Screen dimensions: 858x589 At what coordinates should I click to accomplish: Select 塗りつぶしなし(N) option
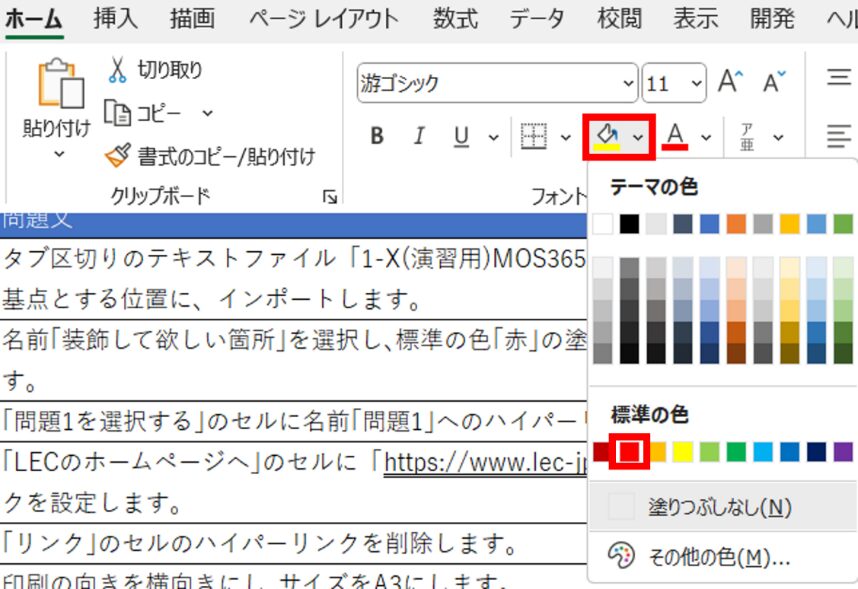click(722, 506)
